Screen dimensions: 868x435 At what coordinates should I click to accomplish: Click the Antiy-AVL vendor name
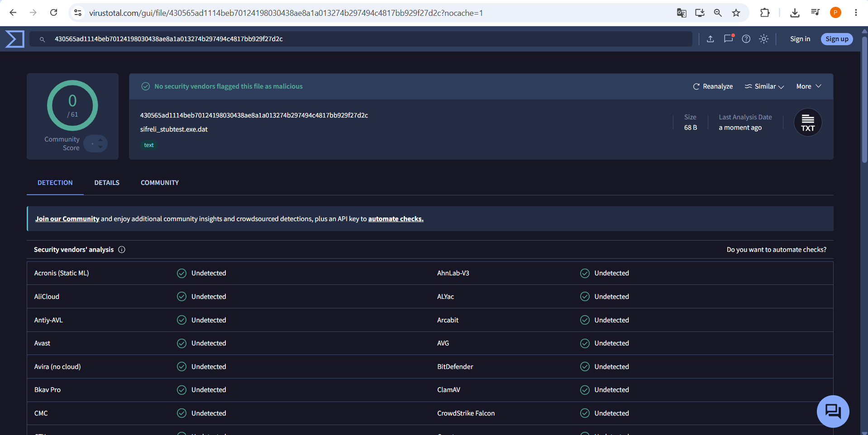48,320
